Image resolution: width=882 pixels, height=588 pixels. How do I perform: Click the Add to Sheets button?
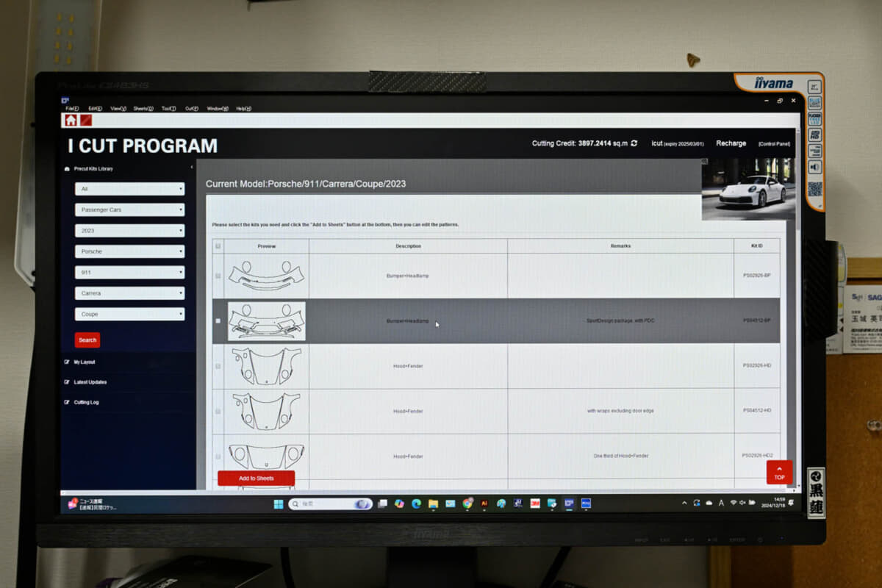[x=256, y=478]
